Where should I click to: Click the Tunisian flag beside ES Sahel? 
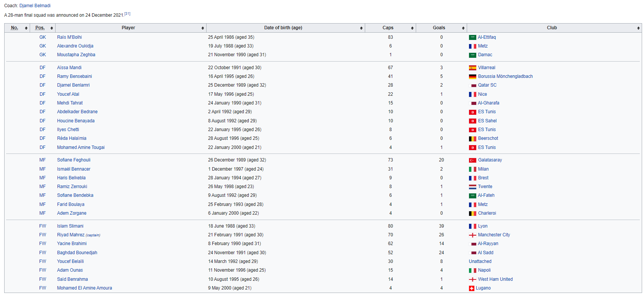pyautogui.click(x=472, y=121)
